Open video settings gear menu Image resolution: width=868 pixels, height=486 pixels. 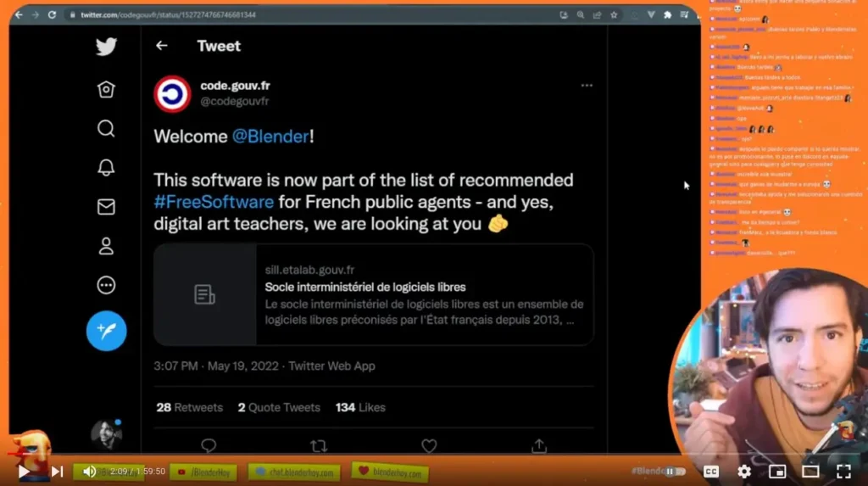point(744,472)
